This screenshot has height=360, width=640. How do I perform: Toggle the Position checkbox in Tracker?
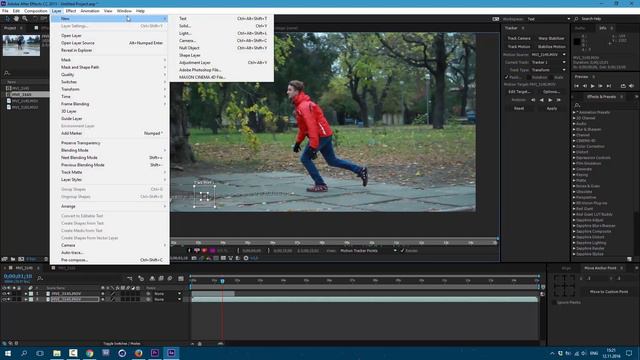[x=506, y=77]
